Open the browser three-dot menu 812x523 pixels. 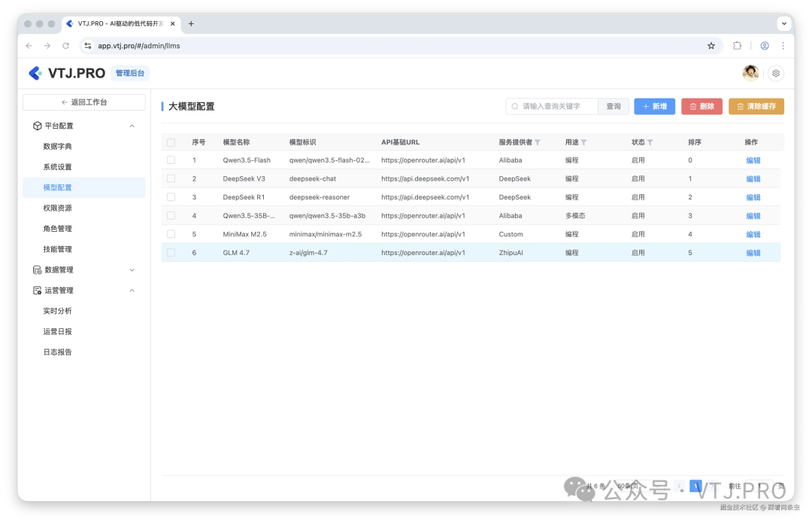[783, 46]
